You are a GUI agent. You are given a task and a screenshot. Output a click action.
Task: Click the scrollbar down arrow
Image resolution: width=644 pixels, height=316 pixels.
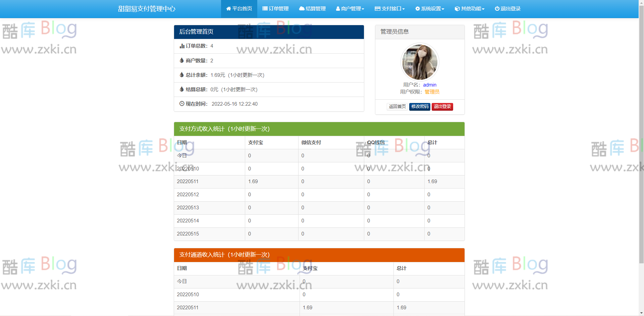[641, 313]
